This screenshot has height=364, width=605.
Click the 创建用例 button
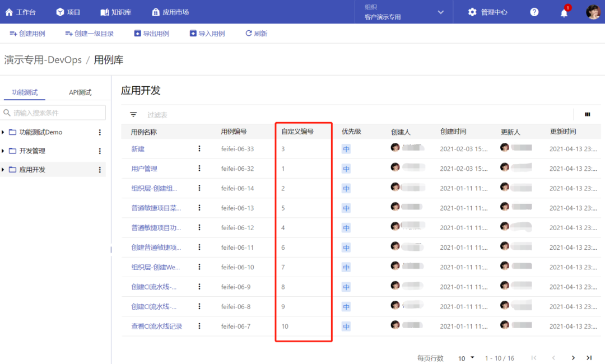coord(27,33)
